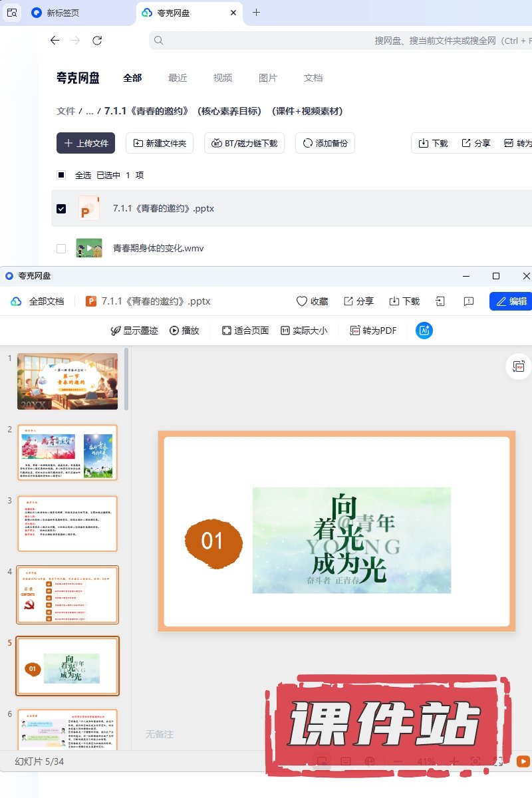Click the 收藏 heart icon
Image resolution: width=532 pixels, height=798 pixels.
pos(302,301)
